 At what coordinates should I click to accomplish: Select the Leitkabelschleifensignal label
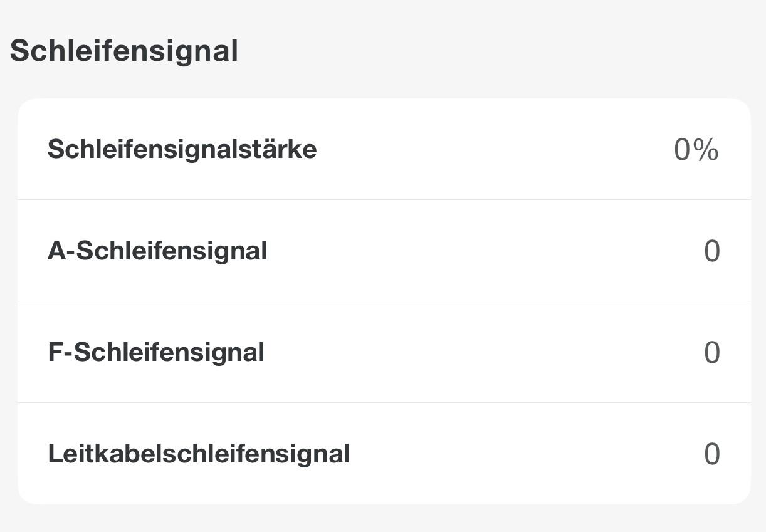[x=199, y=454]
